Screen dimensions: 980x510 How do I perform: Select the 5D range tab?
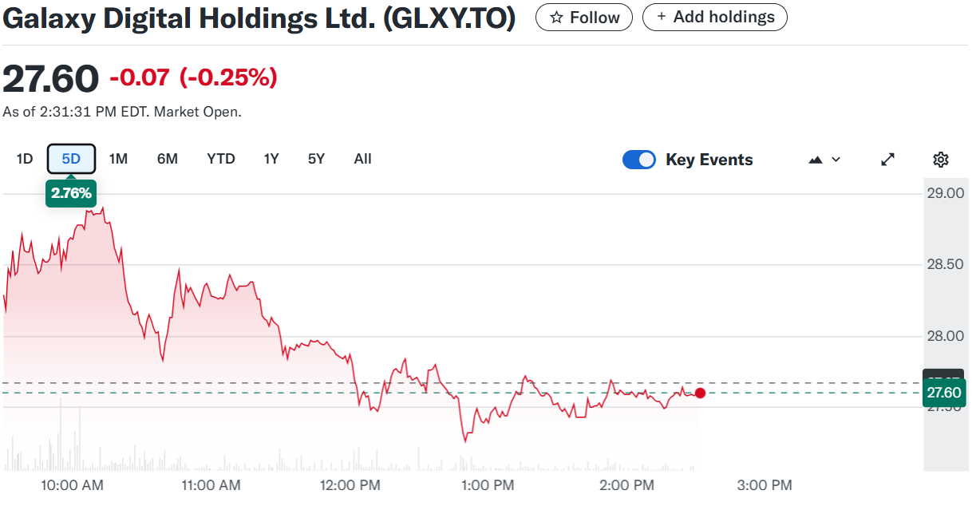click(x=71, y=159)
